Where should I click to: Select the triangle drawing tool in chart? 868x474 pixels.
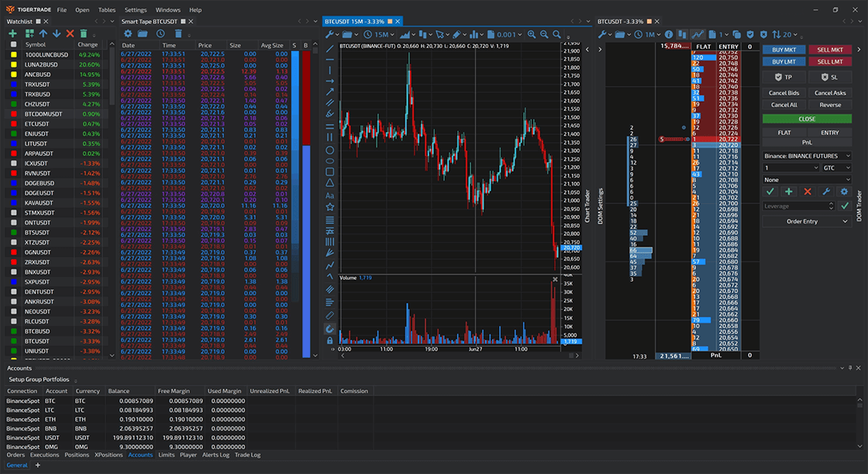[x=330, y=183]
